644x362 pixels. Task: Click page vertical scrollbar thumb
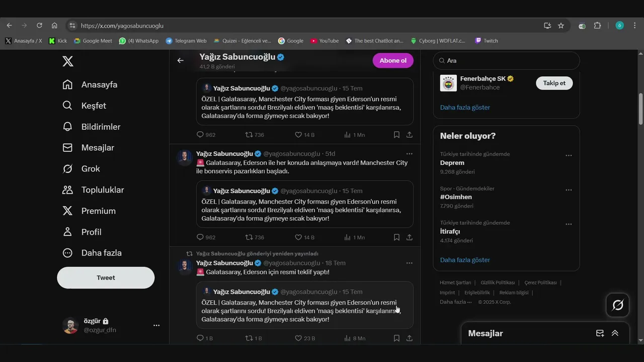pyautogui.click(x=641, y=109)
